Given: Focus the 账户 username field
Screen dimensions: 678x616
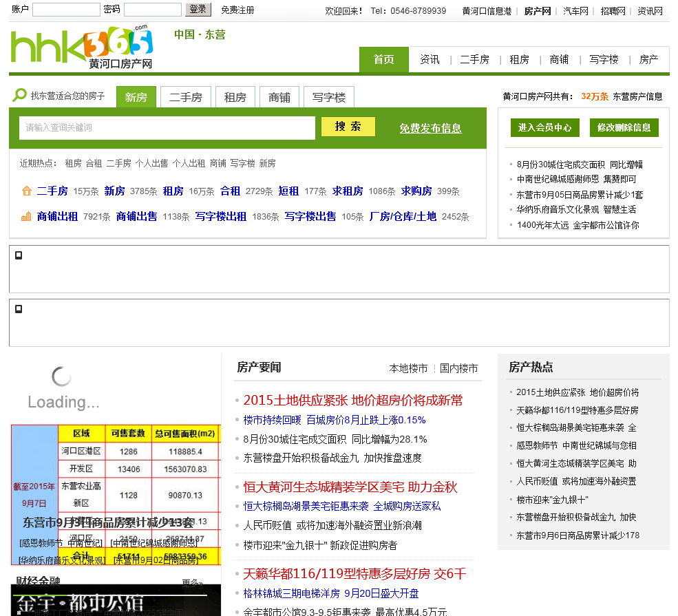Looking at the screenshot, I should coord(66,10).
